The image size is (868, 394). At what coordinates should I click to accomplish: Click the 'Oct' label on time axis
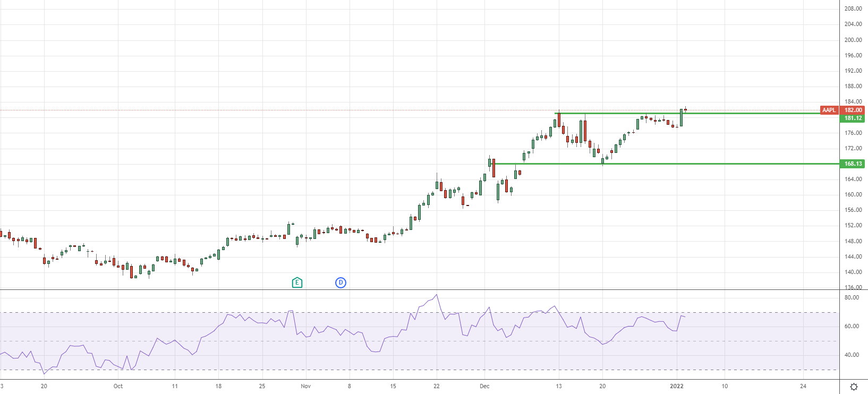pos(118,386)
